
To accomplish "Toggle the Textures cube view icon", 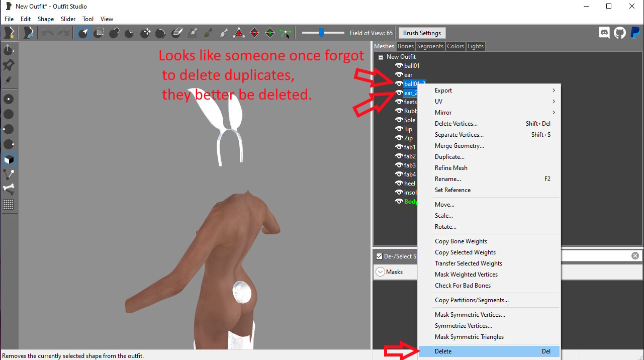I will pos(9,159).
